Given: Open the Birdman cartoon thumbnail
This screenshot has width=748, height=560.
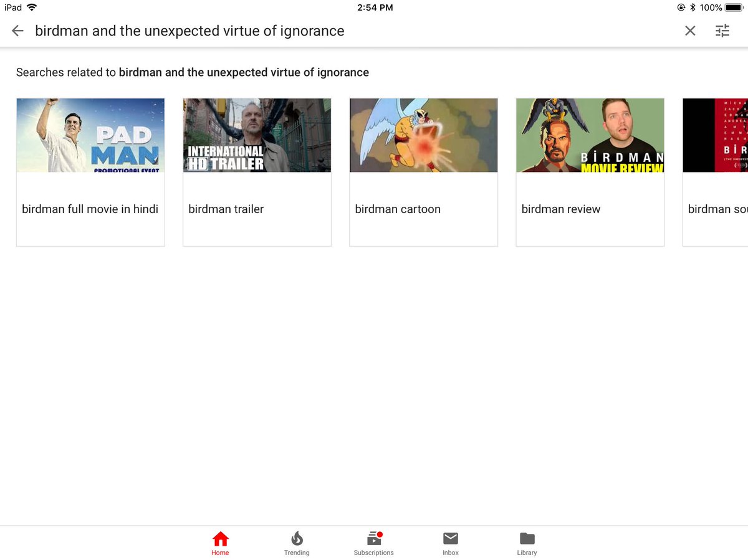Looking at the screenshot, I should point(423,135).
